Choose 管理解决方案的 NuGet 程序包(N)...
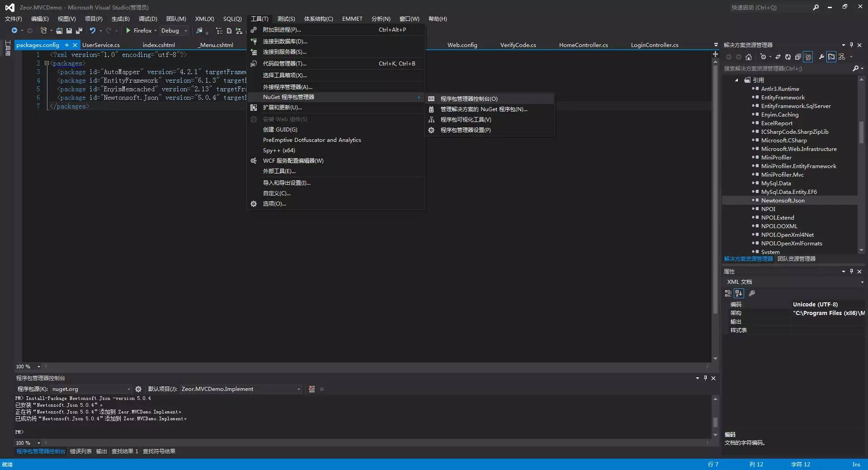 490,109
